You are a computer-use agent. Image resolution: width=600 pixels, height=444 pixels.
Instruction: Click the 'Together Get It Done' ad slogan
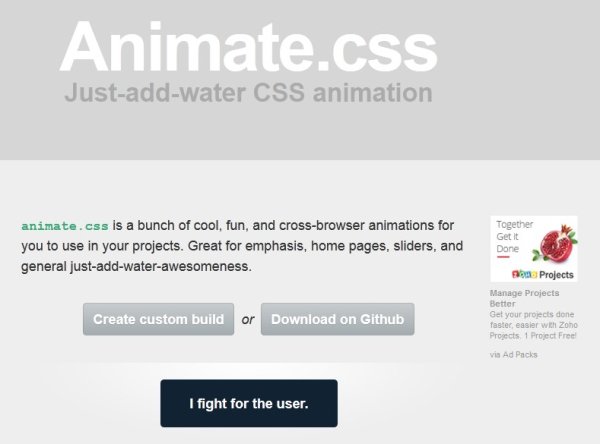514,237
